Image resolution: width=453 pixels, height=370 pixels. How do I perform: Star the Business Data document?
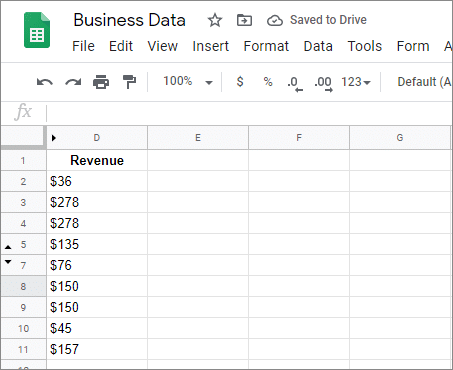tap(215, 20)
